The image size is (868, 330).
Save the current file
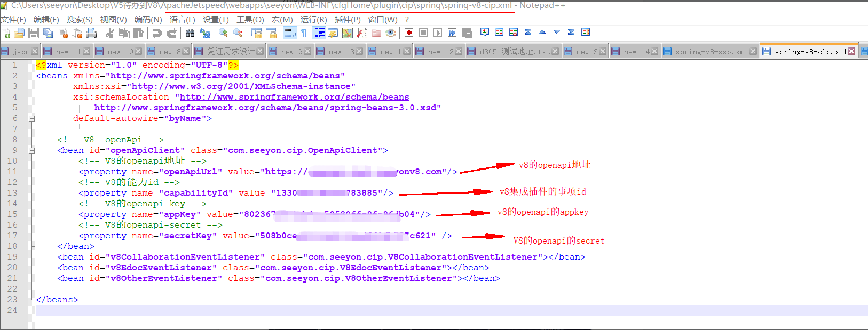click(34, 33)
